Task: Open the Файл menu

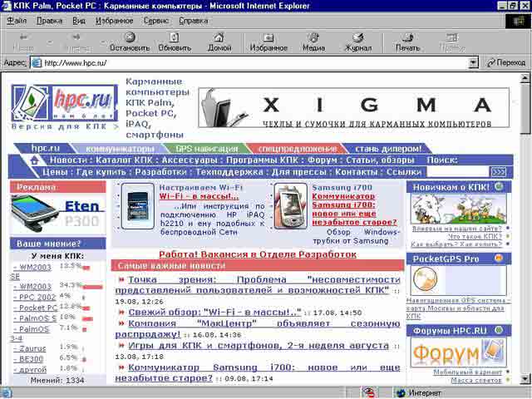Action: [x=17, y=21]
